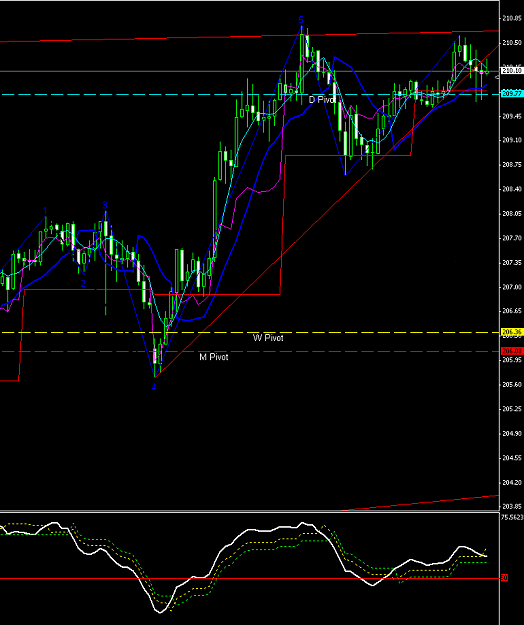Click the M Pivot text label
The width and height of the screenshot is (524, 625).
pos(214,357)
